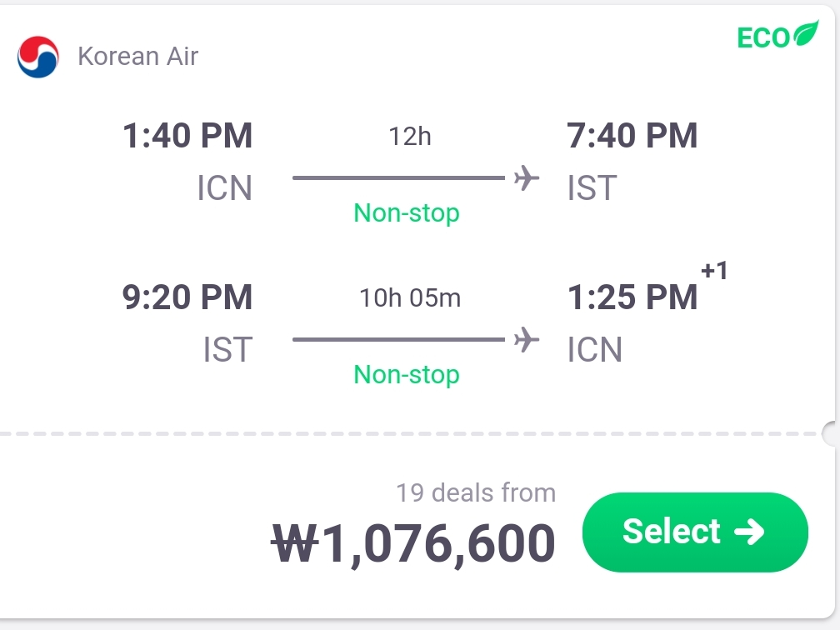Click the 1:40 PM departure time
840x630 pixels.
pos(187,136)
